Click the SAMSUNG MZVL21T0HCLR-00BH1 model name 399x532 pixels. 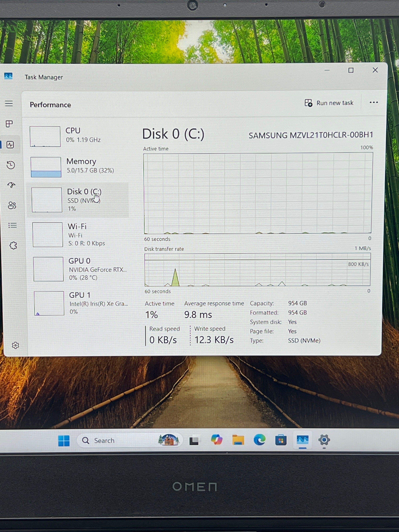[x=311, y=135]
